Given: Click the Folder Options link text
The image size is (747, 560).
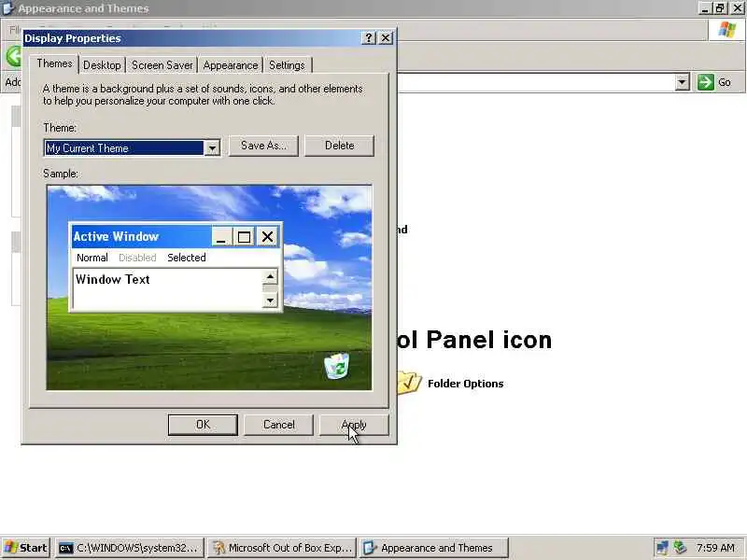Looking at the screenshot, I should tap(465, 384).
